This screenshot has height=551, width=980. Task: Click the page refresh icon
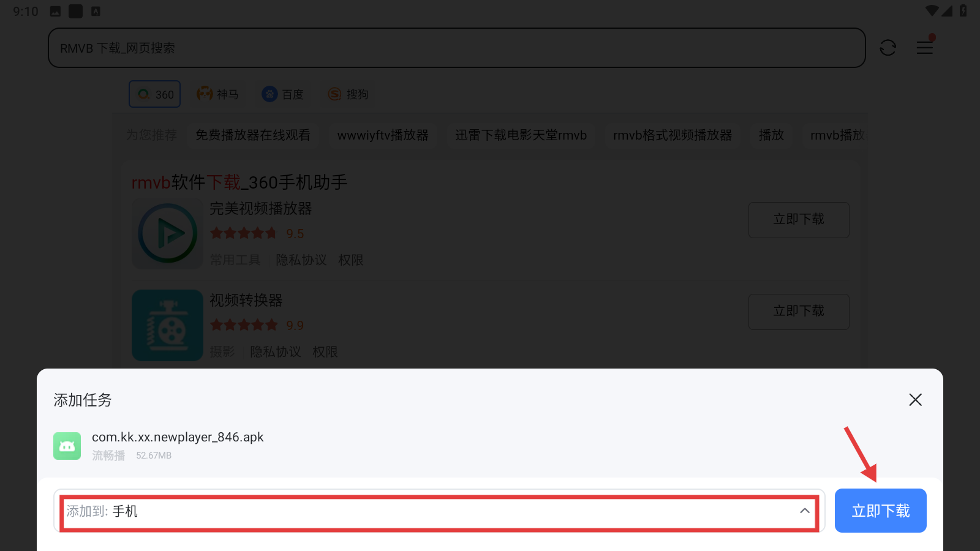coord(888,48)
